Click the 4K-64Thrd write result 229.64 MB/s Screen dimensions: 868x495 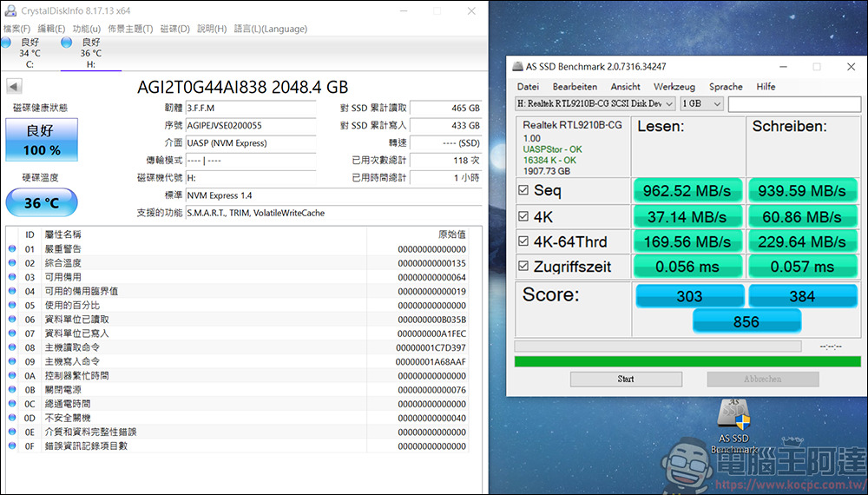click(802, 241)
